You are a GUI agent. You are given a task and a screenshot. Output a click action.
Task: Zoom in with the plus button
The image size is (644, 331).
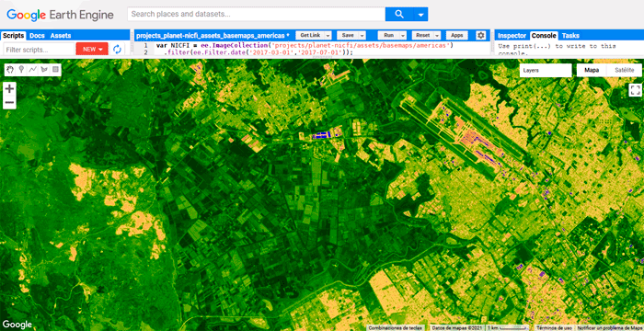[x=9, y=88]
